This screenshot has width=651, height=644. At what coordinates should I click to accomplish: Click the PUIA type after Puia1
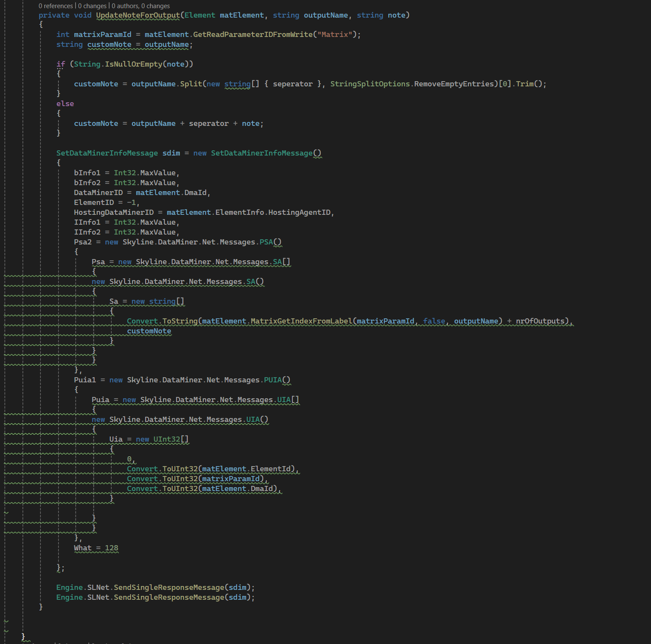tap(273, 380)
